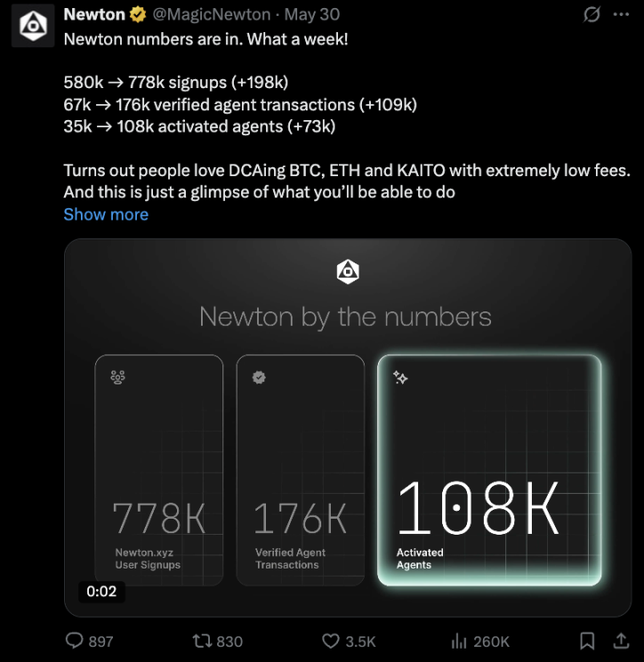Bookmark the post
The image size is (644, 662).
click(x=587, y=641)
